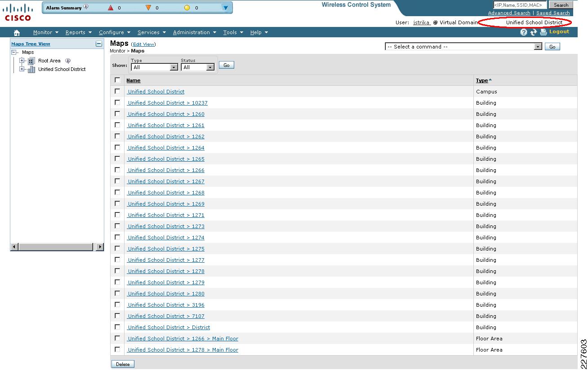Click the Edit View link
The image size is (588, 370).
pos(143,44)
